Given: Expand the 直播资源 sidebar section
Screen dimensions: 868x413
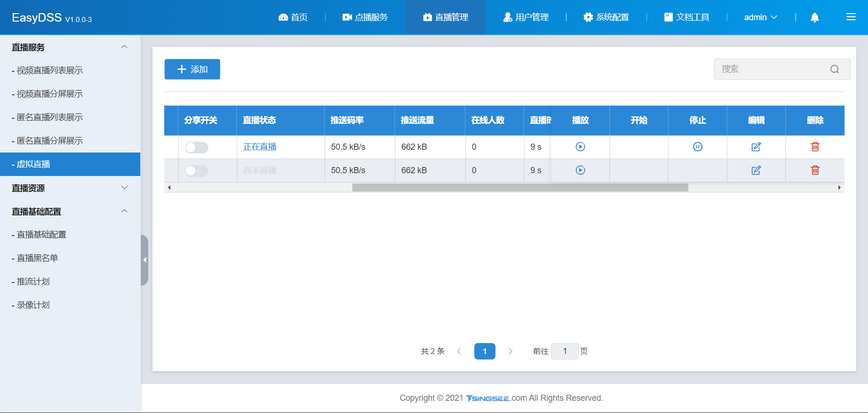Looking at the screenshot, I should point(124,188).
